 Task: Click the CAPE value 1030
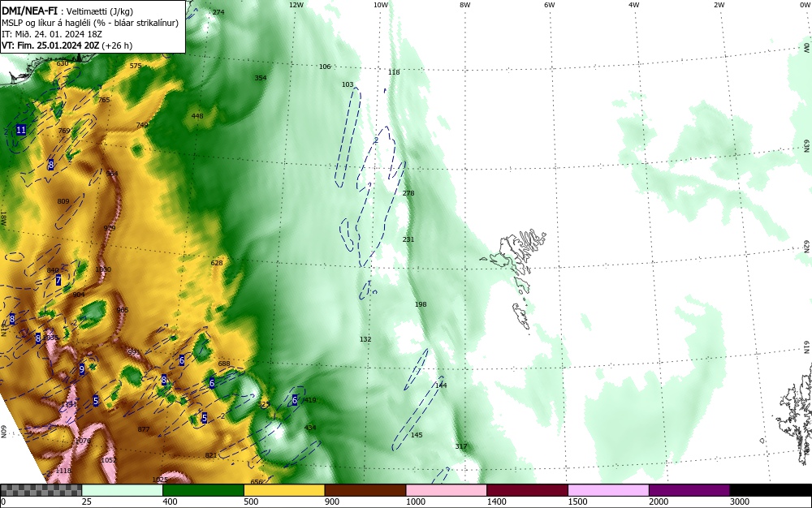pyautogui.click(x=104, y=269)
